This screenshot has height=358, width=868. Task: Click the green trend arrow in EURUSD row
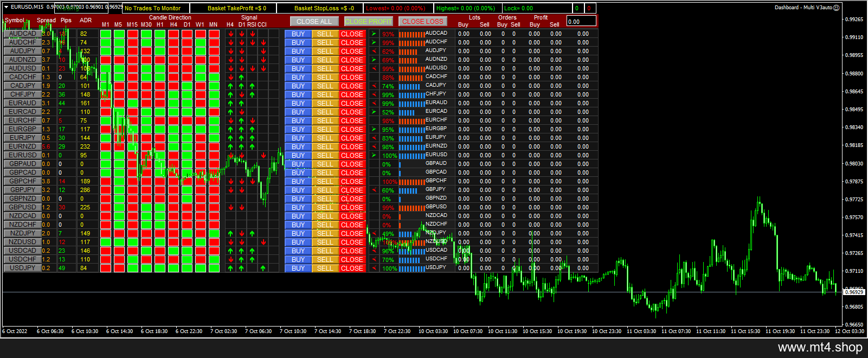tap(374, 155)
